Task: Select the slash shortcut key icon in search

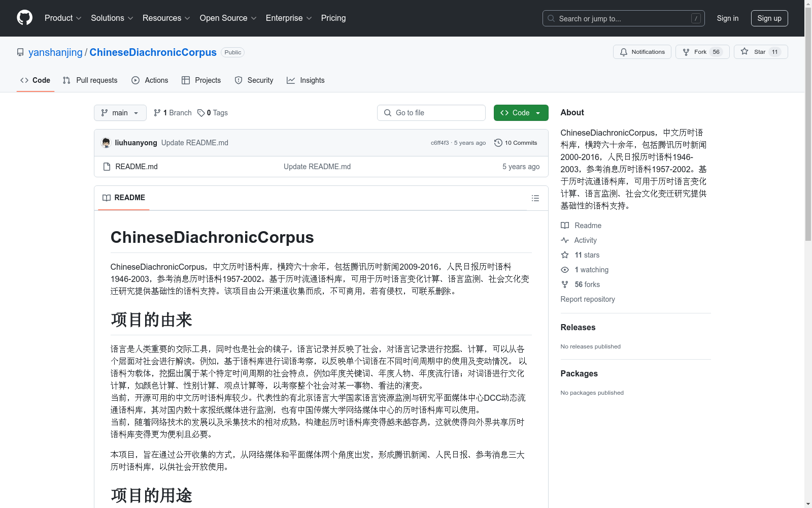Action: 696,18
